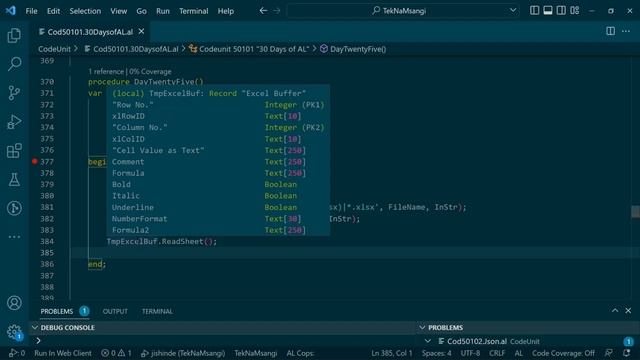640x360 pixels.
Task: Open the File menu
Action: (x=31, y=11)
